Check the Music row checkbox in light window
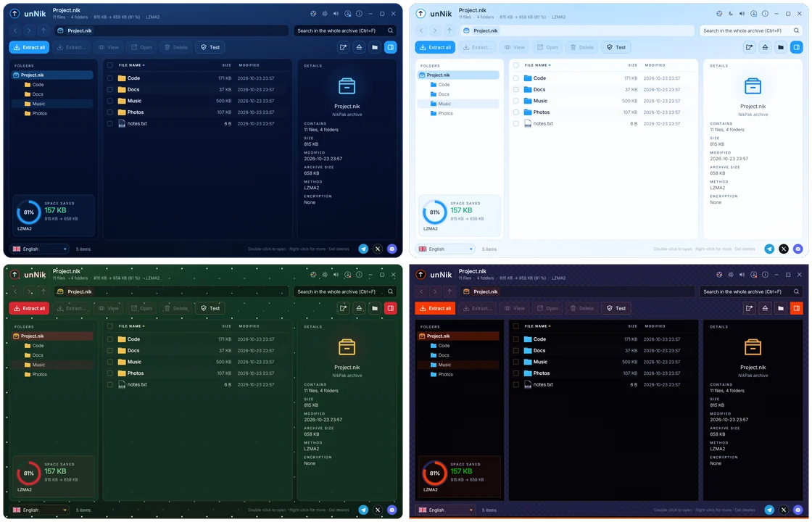The width and height of the screenshot is (812, 522). (515, 101)
